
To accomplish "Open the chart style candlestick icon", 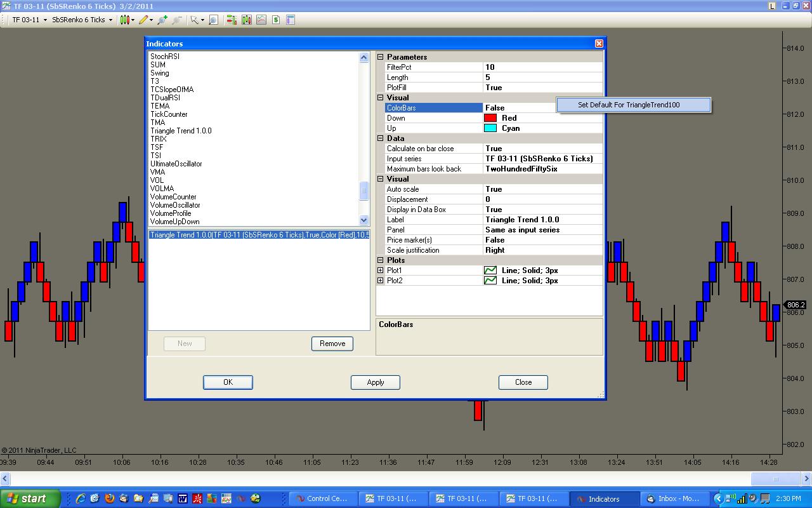I will coord(124,20).
